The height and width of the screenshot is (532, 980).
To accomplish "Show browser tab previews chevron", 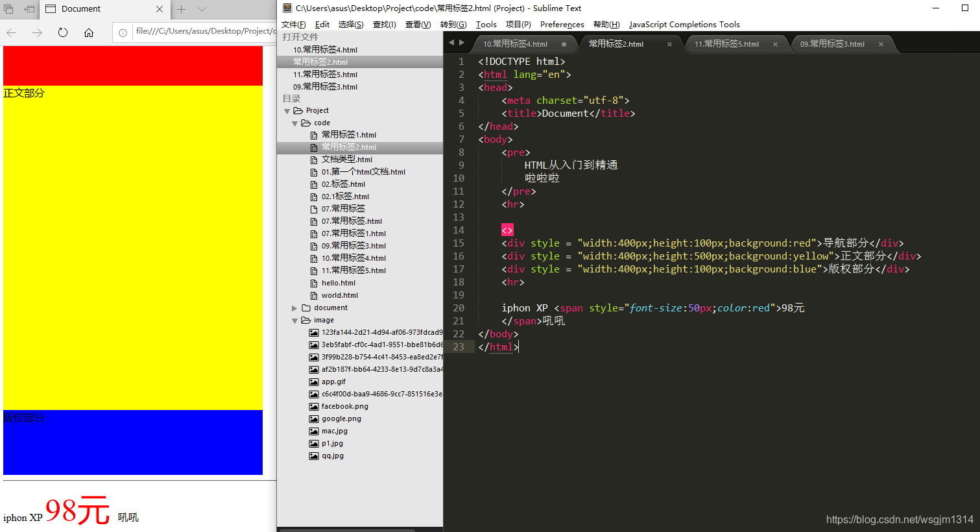I will click(202, 9).
